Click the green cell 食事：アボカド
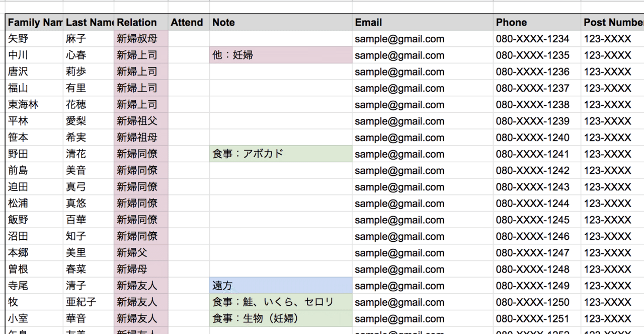Screen dimensions: 644x334 (280, 154)
